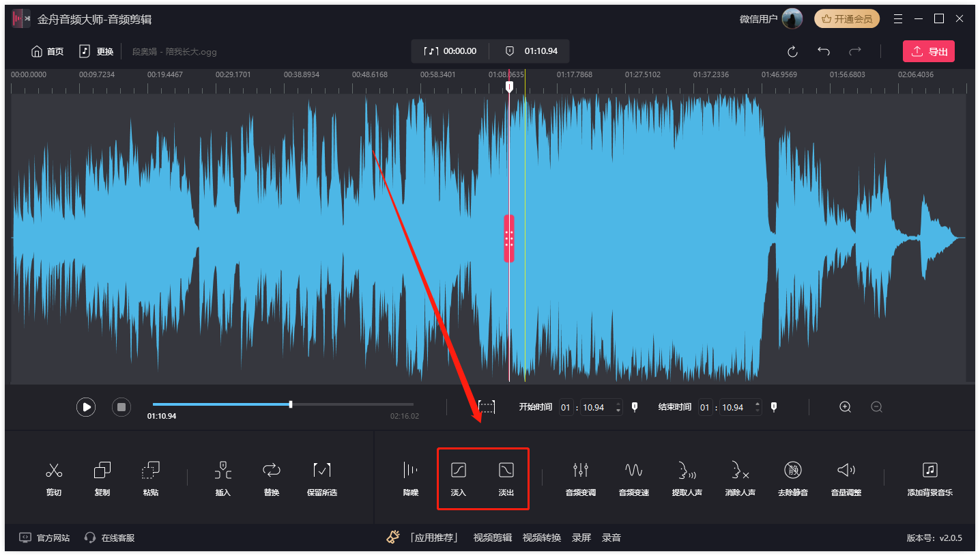Go to 首页 home
The image size is (980, 556).
48,51
